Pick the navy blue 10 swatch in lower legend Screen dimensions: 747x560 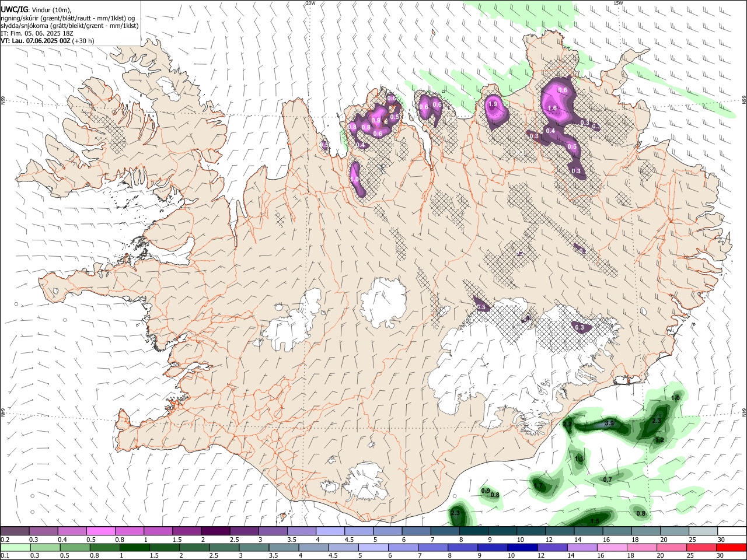point(522,547)
